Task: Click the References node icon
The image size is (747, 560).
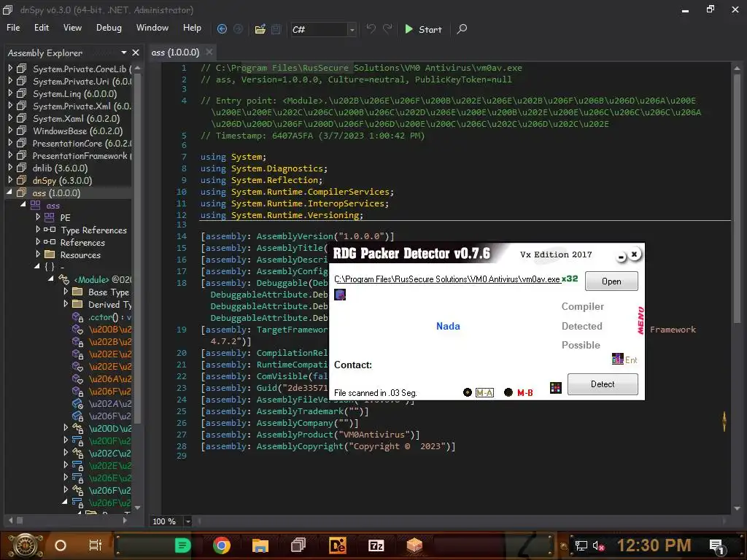Action: point(50,242)
